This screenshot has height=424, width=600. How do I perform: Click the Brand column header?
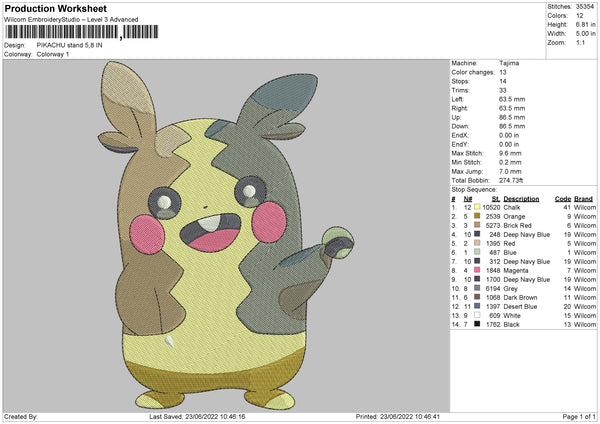pos(583,199)
